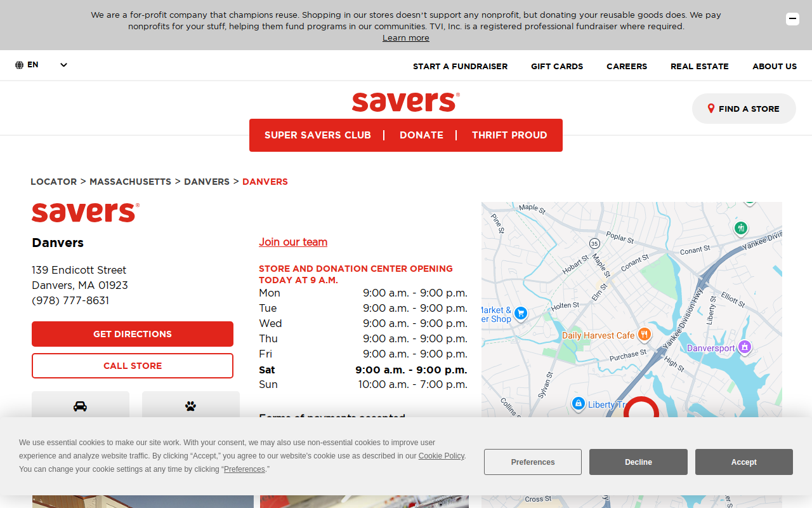Click the store phone number (978) 777-8631
This screenshot has height=508, width=812.
click(x=70, y=300)
